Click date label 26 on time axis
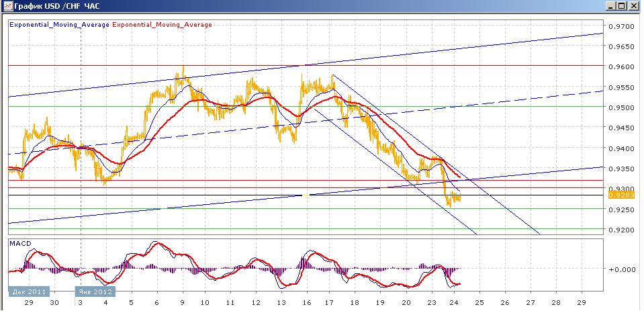This screenshot has width=644, height=315. point(505,302)
